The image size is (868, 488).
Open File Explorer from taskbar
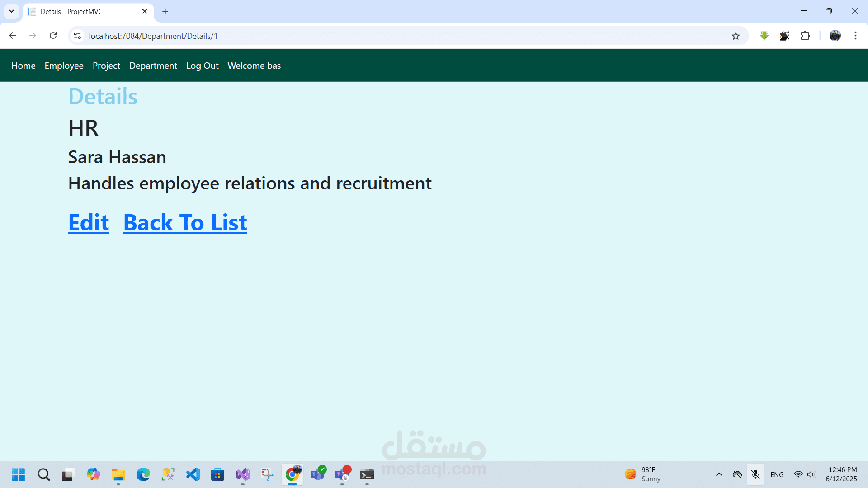(118, 474)
